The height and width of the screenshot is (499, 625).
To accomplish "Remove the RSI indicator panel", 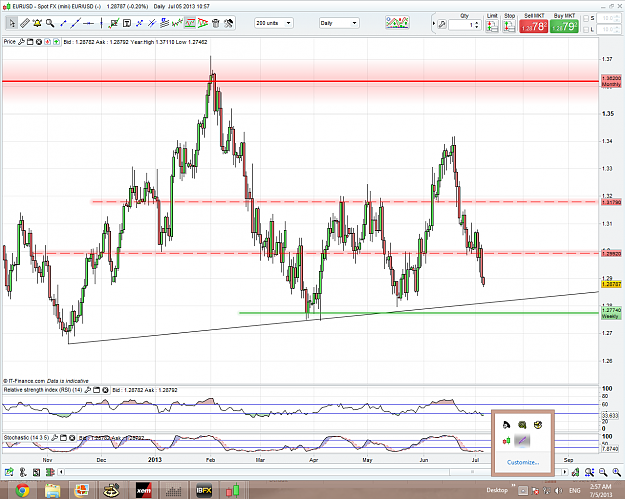I will coord(105,390).
